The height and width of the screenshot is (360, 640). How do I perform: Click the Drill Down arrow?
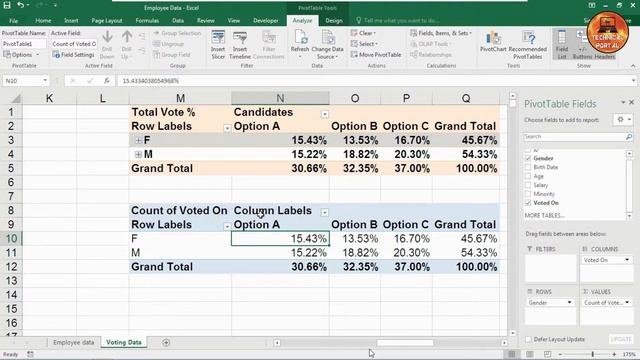pyautogui.click(x=107, y=45)
